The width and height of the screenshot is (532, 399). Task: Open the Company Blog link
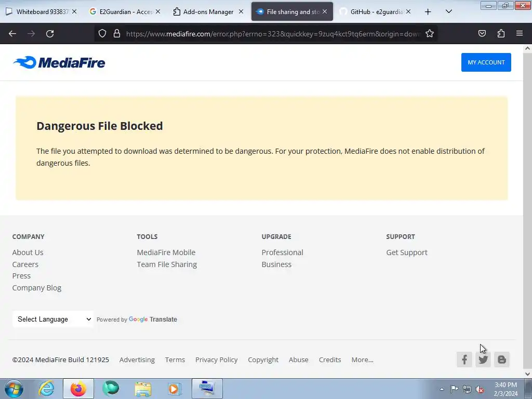click(x=37, y=288)
